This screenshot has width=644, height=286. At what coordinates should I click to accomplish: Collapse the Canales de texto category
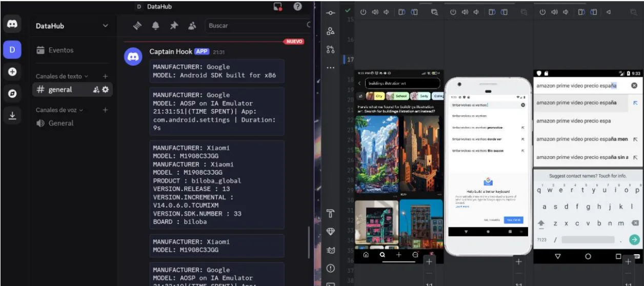click(62, 76)
